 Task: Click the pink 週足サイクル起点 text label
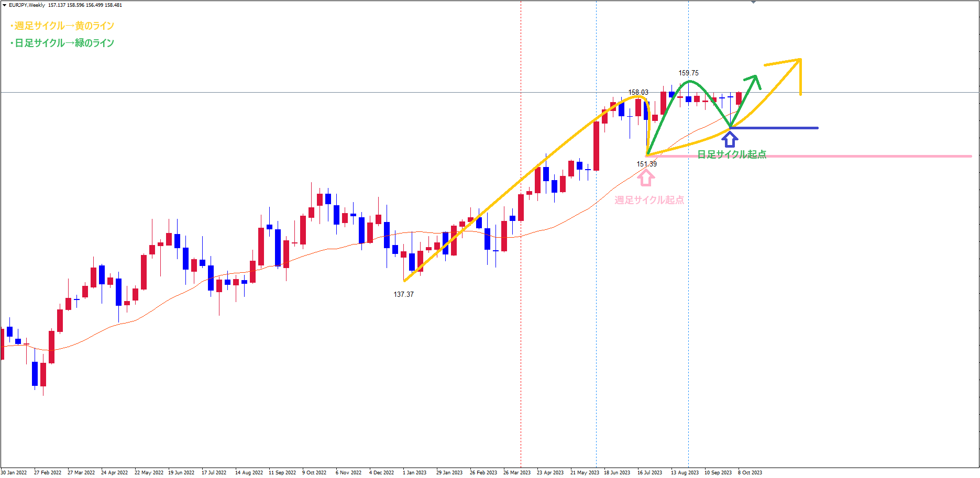649,200
